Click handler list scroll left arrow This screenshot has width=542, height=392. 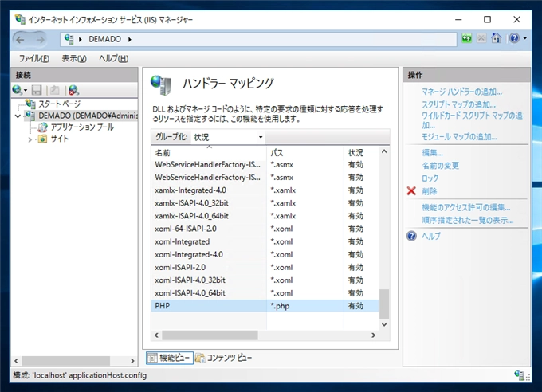156,335
